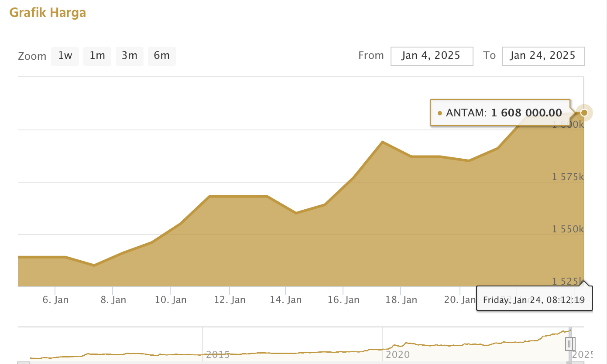This screenshot has height=364, width=607.
Task: Set zoom range to 3m
Action: click(x=130, y=56)
